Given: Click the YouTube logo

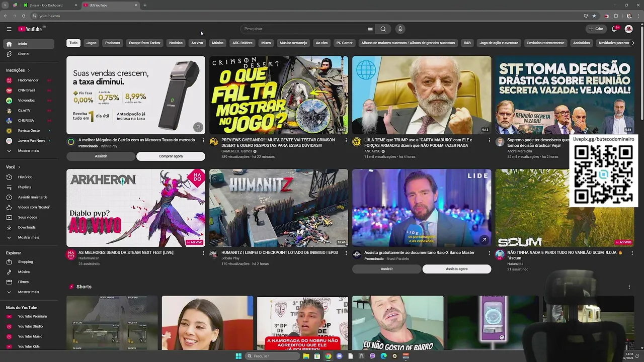Looking at the screenshot, I should point(30,29).
